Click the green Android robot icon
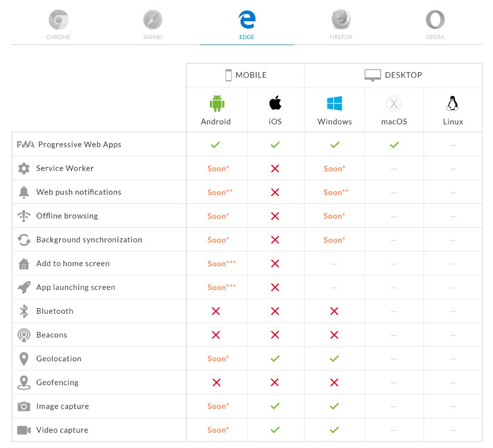The height and width of the screenshot is (448, 493). pos(217,103)
